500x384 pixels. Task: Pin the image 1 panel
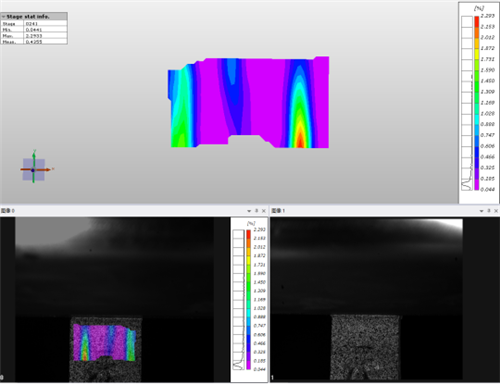click(x=489, y=211)
